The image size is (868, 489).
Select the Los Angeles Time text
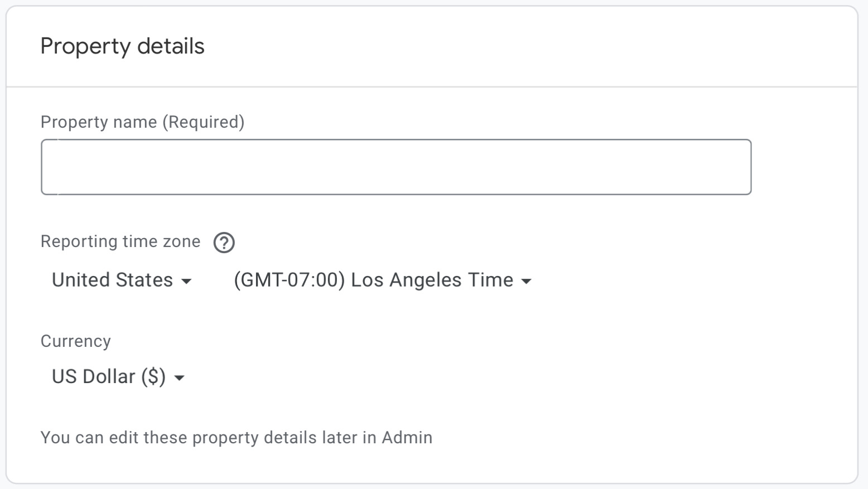pyautogui.click(x=432, y=280)
